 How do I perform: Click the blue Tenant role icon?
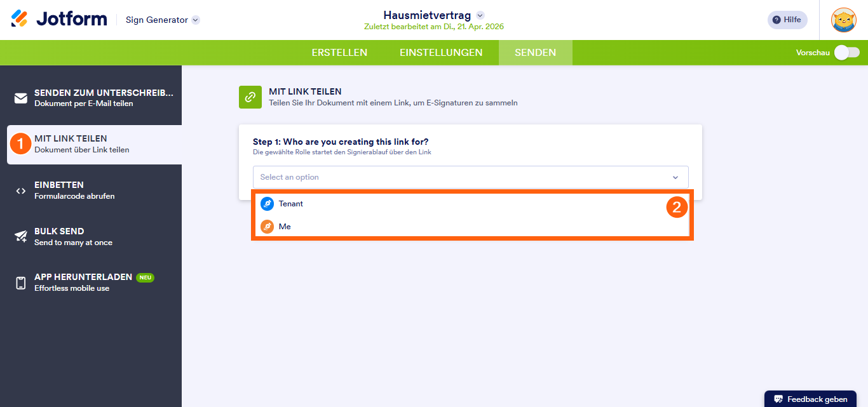point(267,204)
